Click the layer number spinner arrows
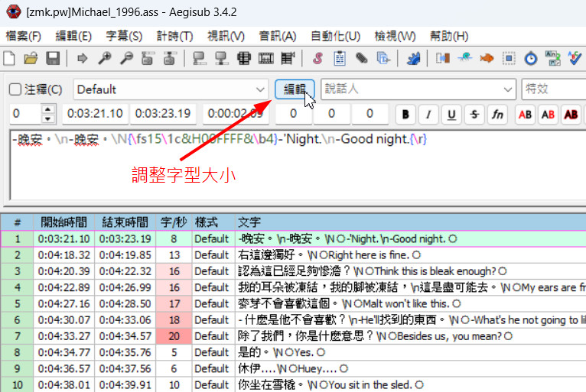Screen dimensions: 586x392 pos(48,114)
